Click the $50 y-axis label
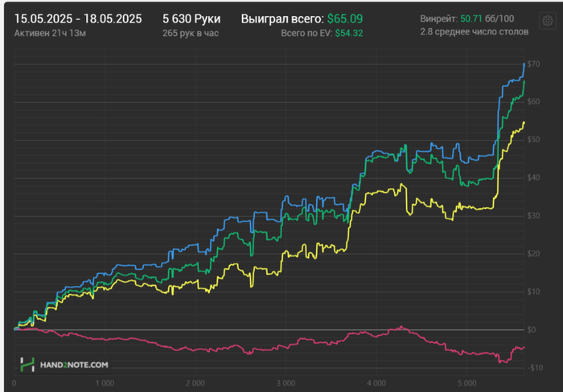563x392 pixels. tap(533, 140)
